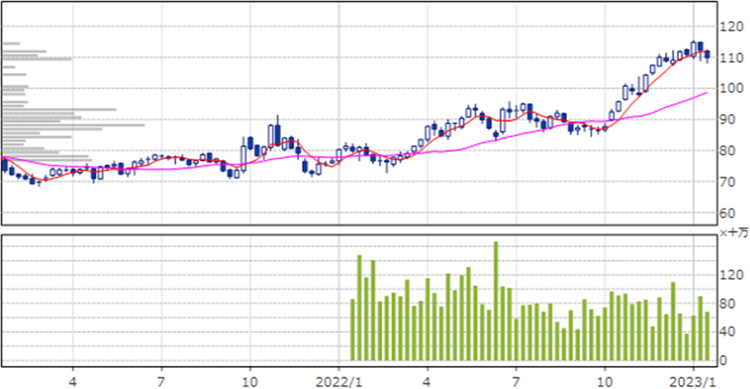
Task: Click the pink moving average line's end
Action: tap(706, 93)
